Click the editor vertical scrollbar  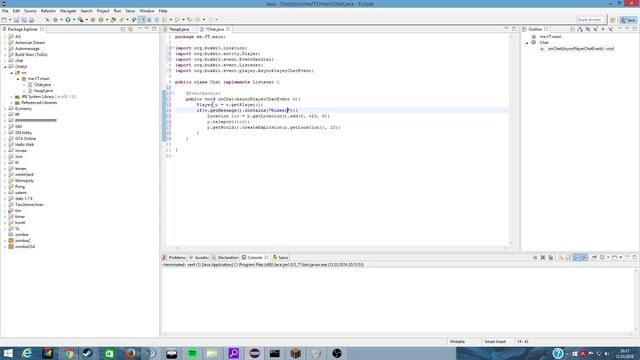511,139
